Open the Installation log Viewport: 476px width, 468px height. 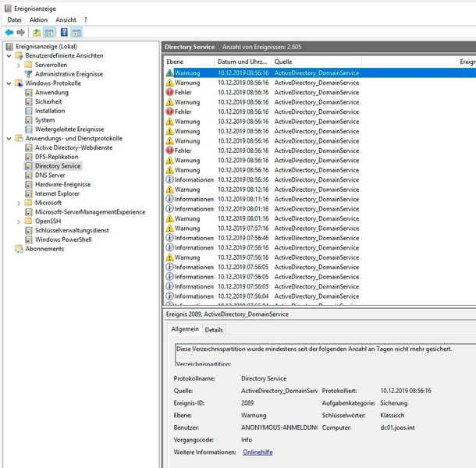click(x=50, y=111)
